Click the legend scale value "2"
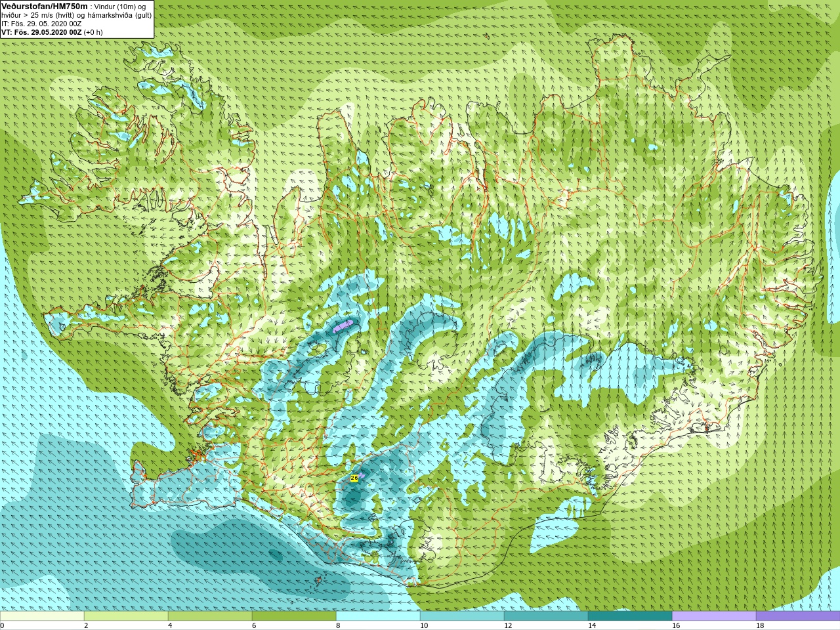This screenshot has width=840, height=630. [x=86, y=625]
